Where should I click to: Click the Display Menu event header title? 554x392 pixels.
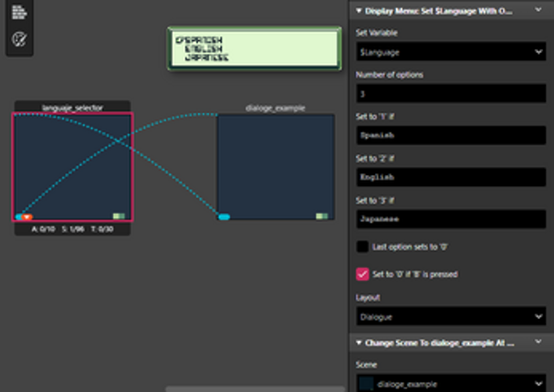coord(438,11)
